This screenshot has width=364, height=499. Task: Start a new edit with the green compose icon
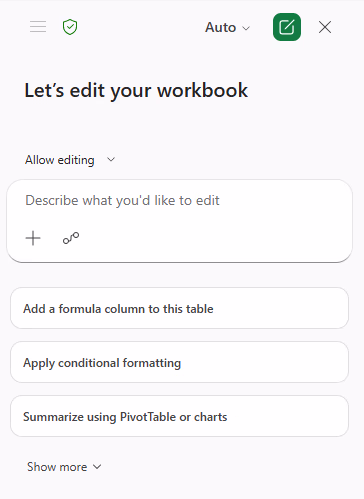(x=287, y=27)
